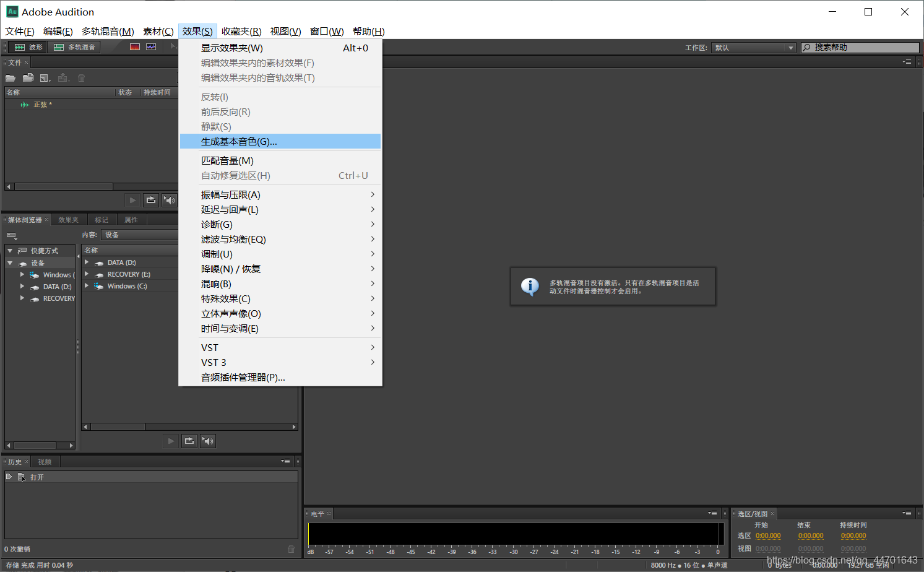Switch to Waveform view
The image size is (924, 572).
click(28, 47)
